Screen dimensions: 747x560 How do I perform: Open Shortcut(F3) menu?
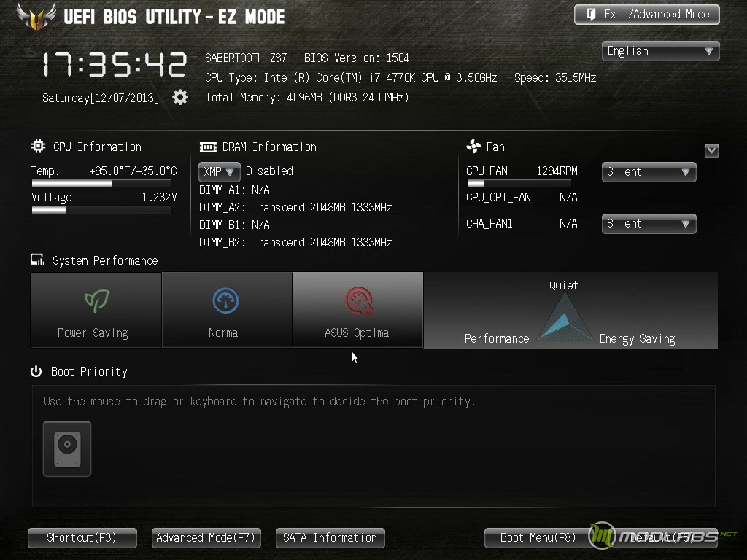point(82,538)
